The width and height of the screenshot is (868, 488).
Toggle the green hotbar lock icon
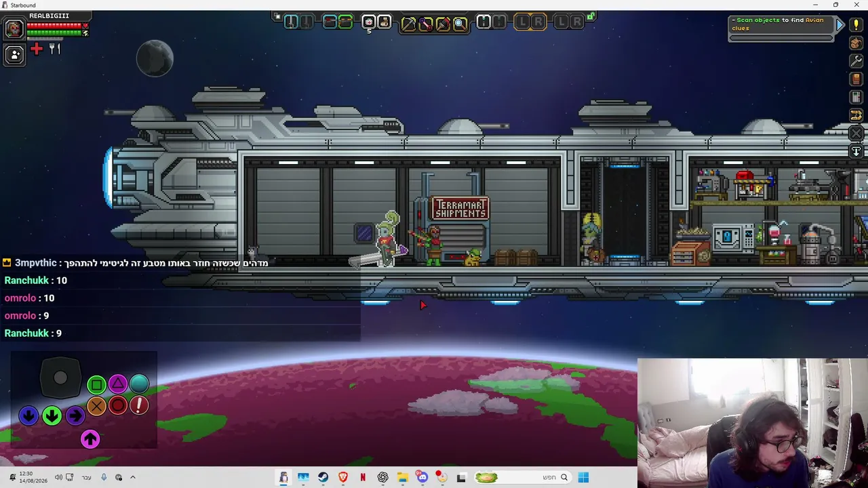point(591,16)
